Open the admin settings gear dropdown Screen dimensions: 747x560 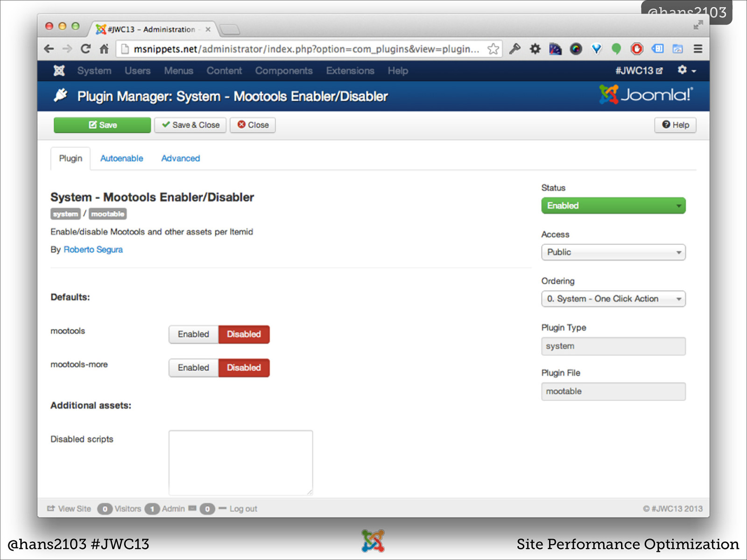(686, 70)
